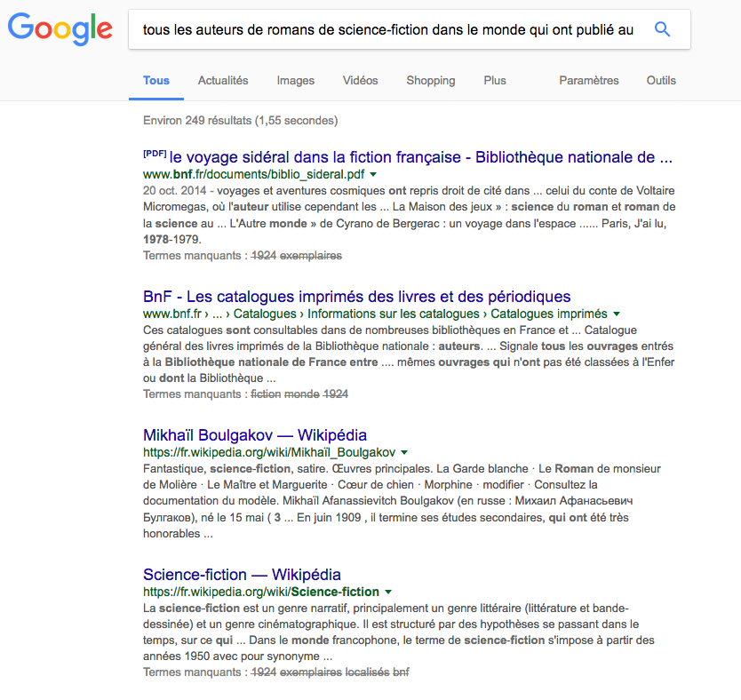This screenshot has height=700, width=741.
Task: Expand dropdown arrow next to Mikhaïl_Boulgakov URL
Action: point(404,452)
